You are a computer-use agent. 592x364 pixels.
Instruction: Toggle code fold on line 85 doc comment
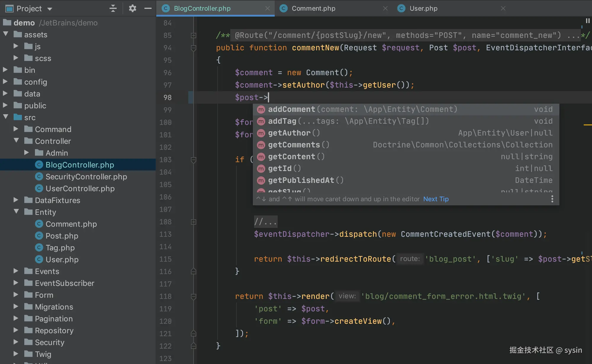pyautogui.click(x=194, y=36)
